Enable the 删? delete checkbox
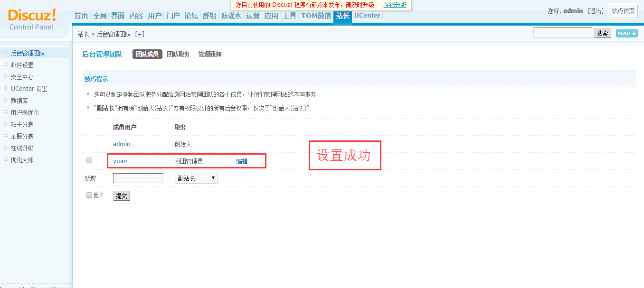Screen dimensions: 644x288 89,195
